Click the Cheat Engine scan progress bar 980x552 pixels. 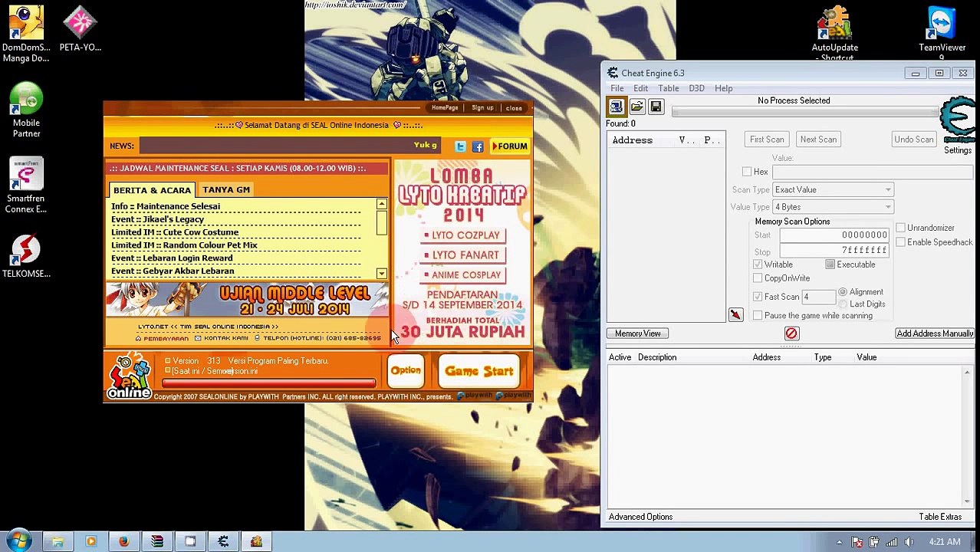[x=806, y=113]
